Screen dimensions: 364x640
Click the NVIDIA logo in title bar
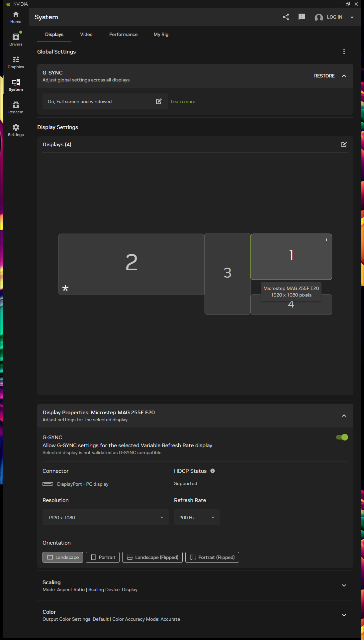point(8,4)
